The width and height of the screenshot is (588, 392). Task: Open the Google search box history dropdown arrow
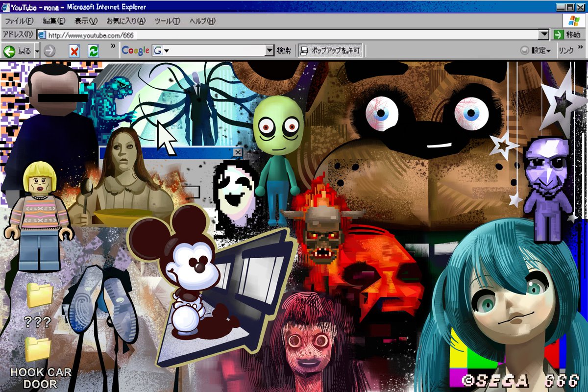(269, 50)
